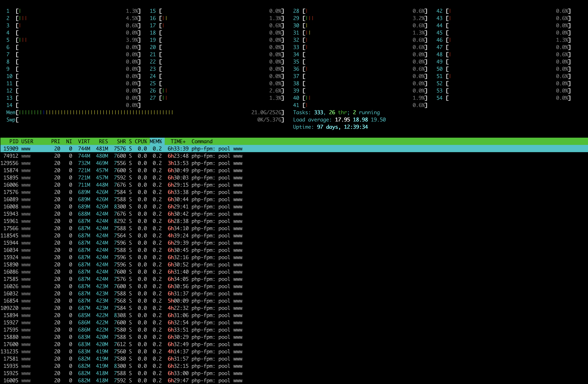Sort processes by the MEM% column header
This screenshot has width=588, height=384.
pyautogui.click(x=156, y=141)
